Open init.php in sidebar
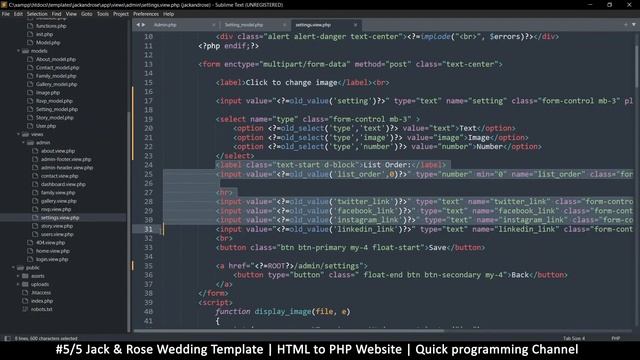 tap(44, 34)
